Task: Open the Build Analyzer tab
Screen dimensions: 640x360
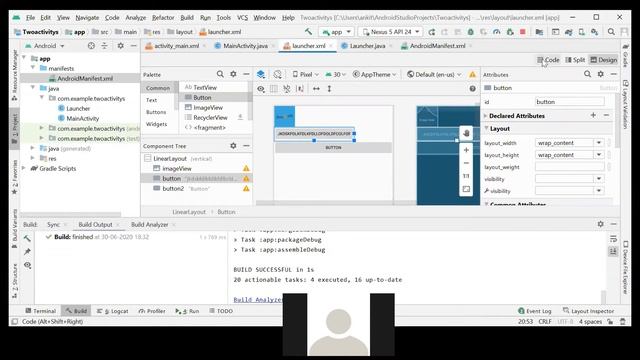Action: coord(149,224)
